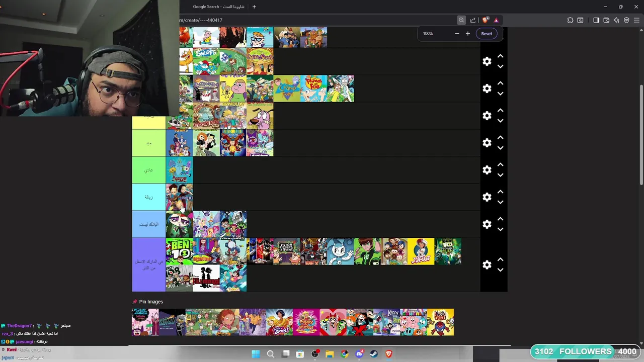
Task: Select the Ben 10 thumbnail in bottom tier
Action: pos(179,251)
